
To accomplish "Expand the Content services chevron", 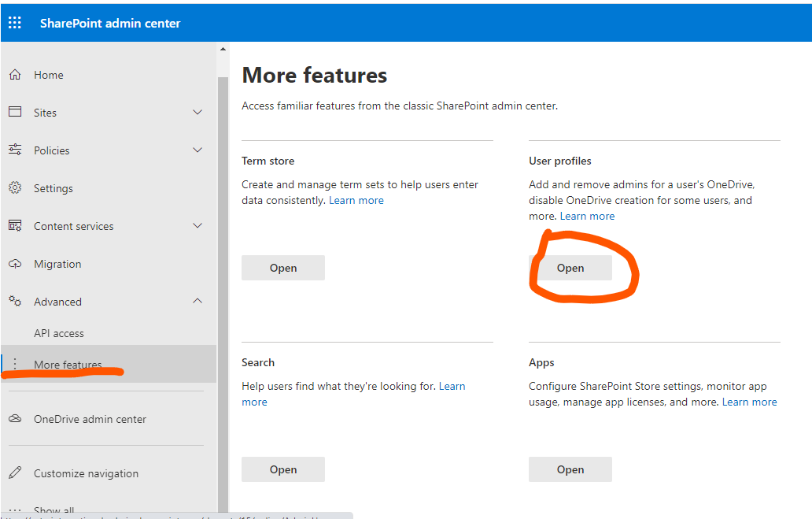I will coord(197,225).
